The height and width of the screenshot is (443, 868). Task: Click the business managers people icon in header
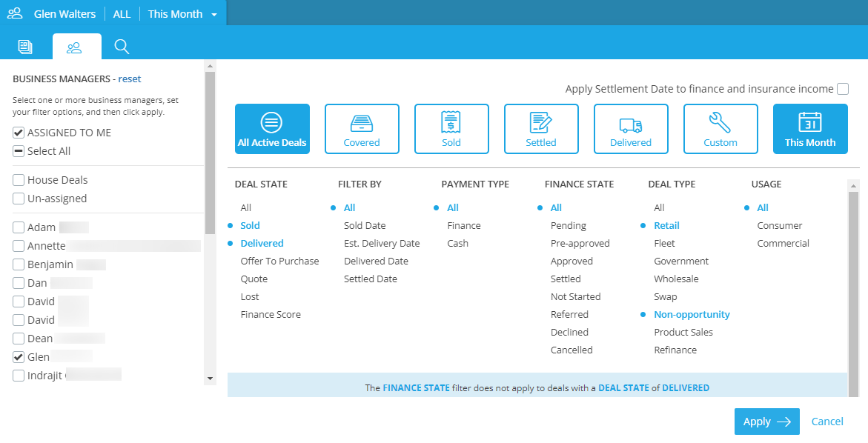tap(15, 13)
